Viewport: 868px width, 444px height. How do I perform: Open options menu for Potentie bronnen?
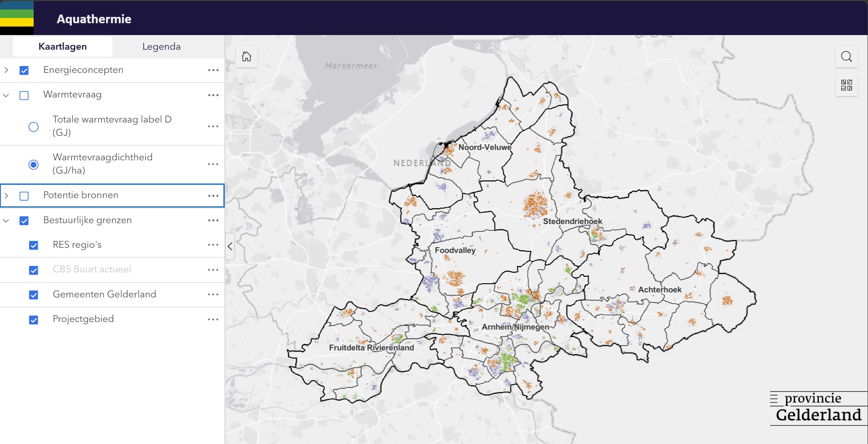pyautogui.click(x=213, y=196)
